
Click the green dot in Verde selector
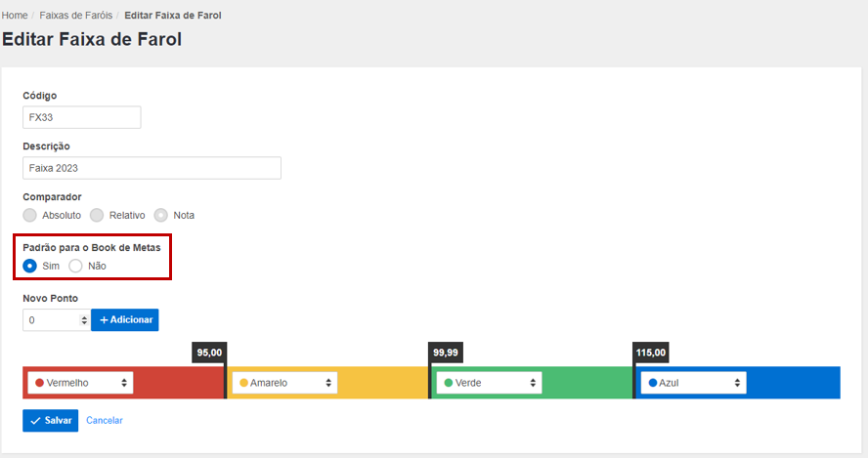pyautogui.click(x=448, y=383)
